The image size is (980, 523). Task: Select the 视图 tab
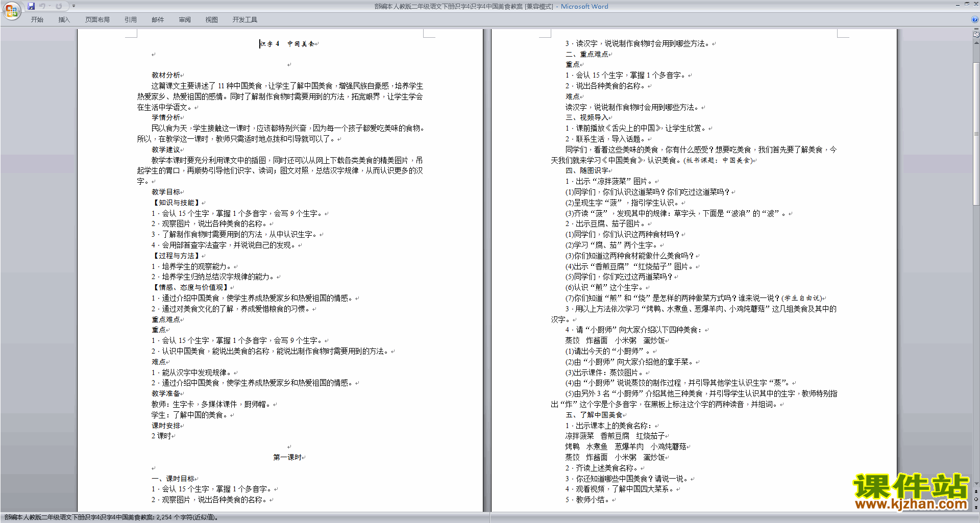tap(212, 20)
